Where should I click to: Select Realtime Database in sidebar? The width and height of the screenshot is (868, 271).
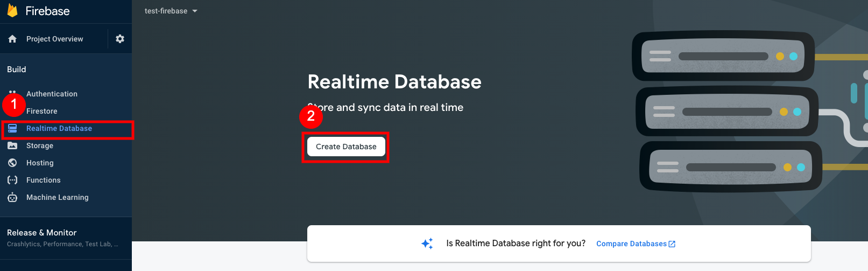coord(59,128)
